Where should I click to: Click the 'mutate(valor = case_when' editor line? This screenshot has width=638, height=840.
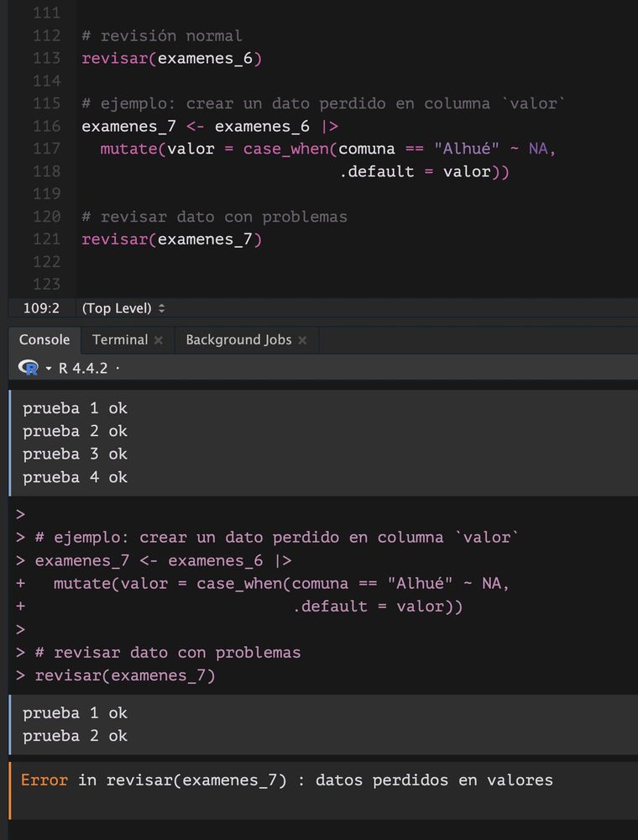point(328,149)
